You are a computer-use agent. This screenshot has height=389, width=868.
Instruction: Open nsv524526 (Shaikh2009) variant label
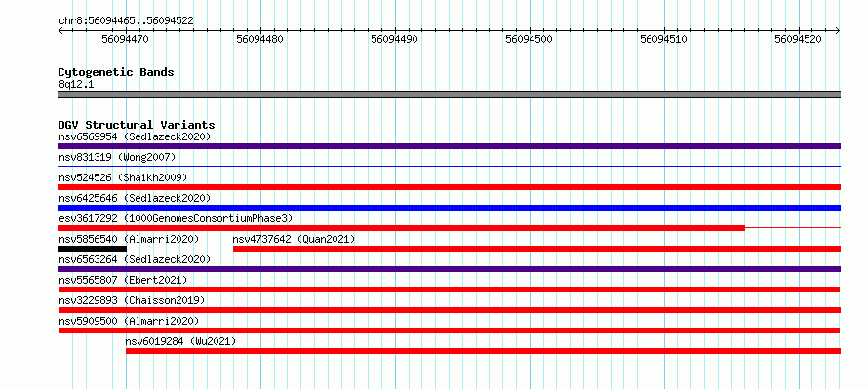[x=123, y=177]
